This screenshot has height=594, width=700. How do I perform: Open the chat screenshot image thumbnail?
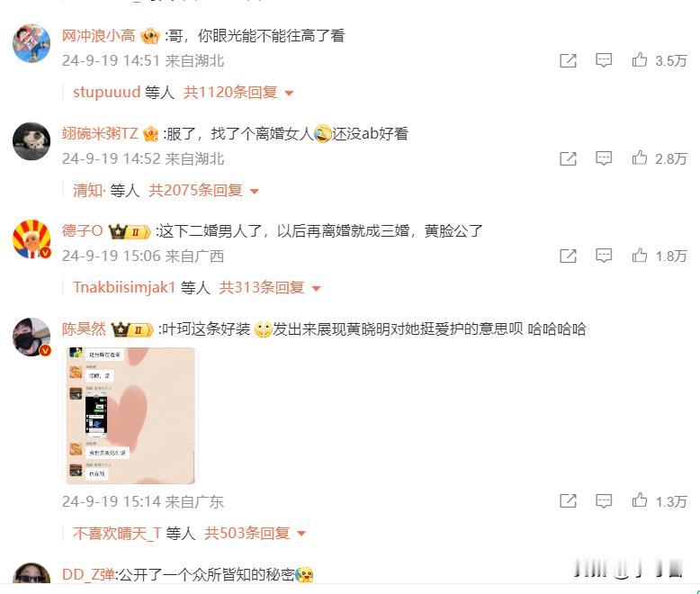130,416
